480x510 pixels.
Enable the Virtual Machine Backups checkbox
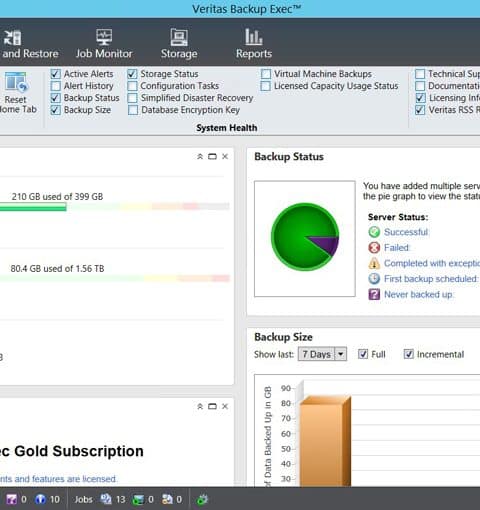[266, 74]
